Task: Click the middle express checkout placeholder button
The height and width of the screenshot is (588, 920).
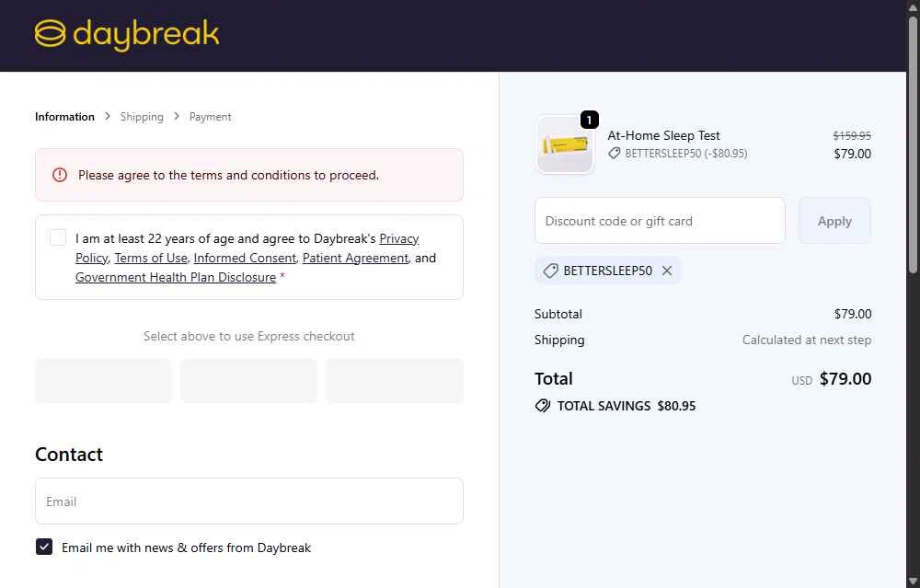Action: coord(248,381)
